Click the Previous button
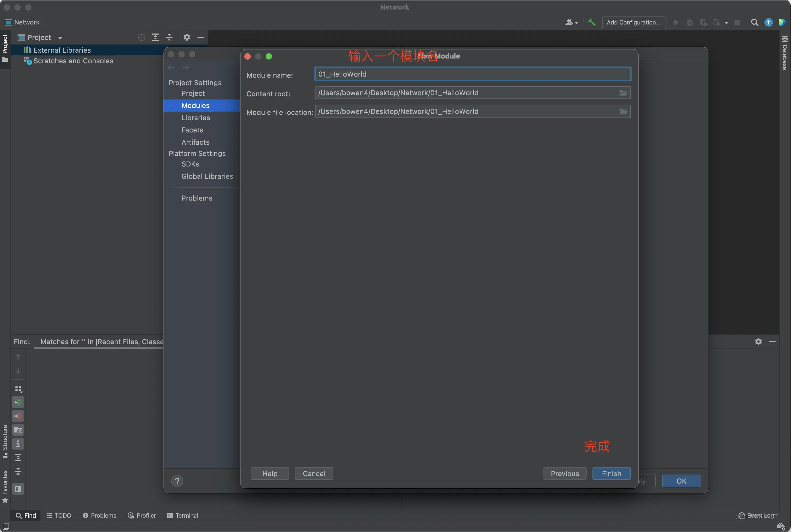 point(565,473)
